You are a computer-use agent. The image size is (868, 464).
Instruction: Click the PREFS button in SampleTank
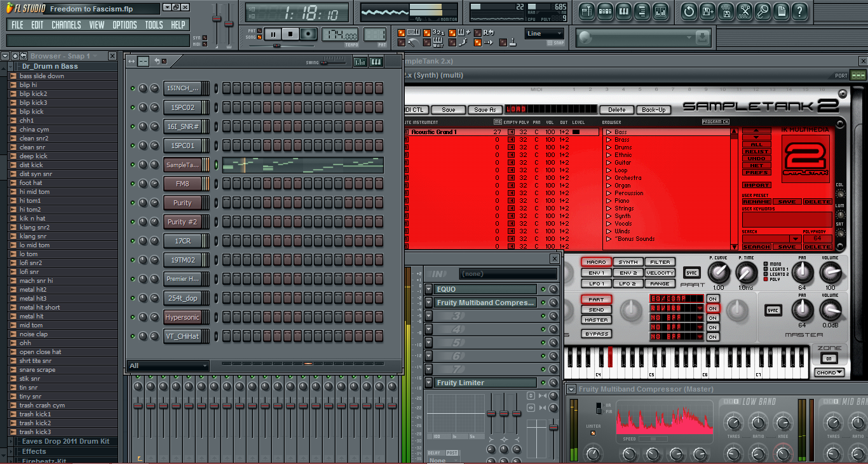point(756,172)
